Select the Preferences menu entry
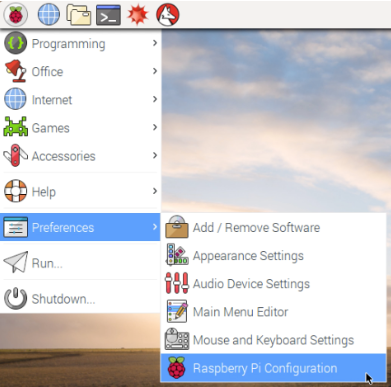The height and width of the screenshot is (387, 391). pos(80,227)
